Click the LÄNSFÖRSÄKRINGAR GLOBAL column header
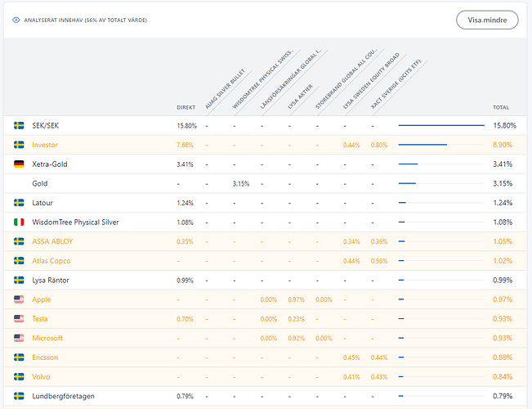532x409 pixels. (290, 79)
